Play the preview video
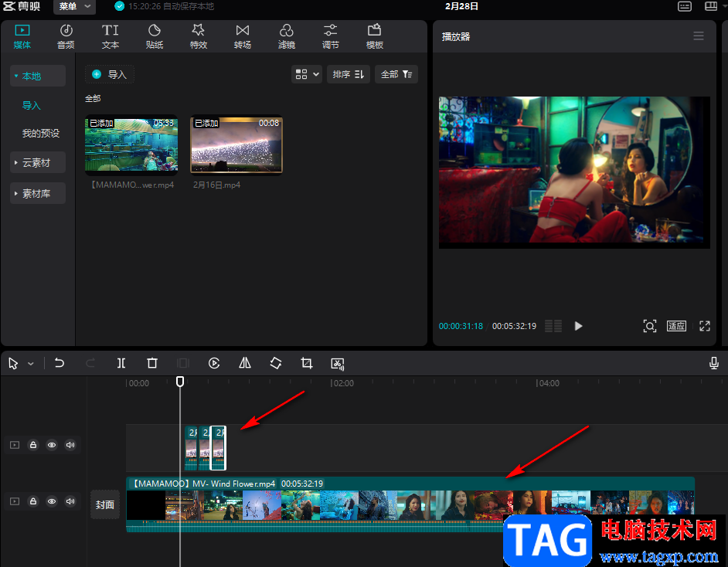Viewport: 728px width, 567px height. click(x=578, y=326)
